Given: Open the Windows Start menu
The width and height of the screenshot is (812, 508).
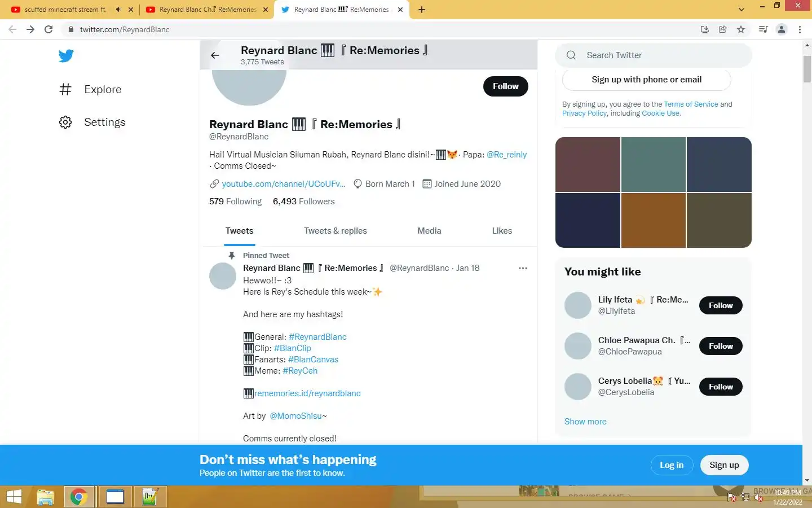Looking at the screenshot, I should [14, 497].
